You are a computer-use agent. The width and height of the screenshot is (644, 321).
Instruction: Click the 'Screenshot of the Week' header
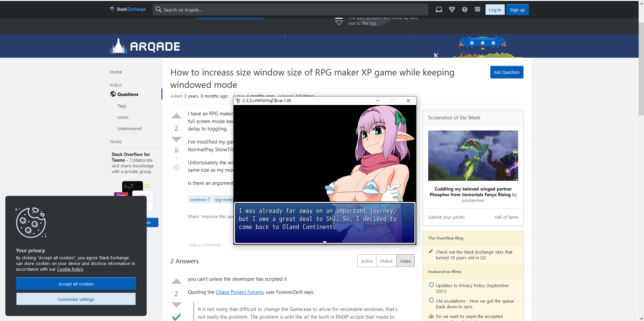pos(454,118)
